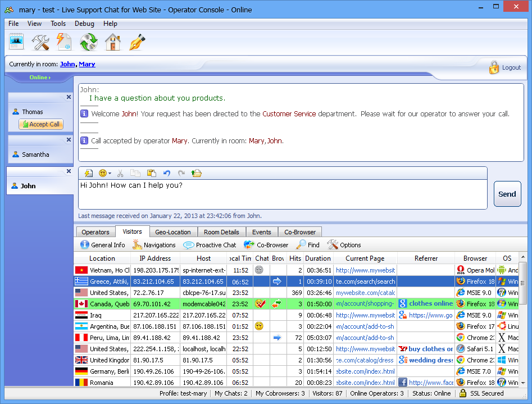532x404 pixels.
Task: Click the monitor screen toolbar icon
Action: click(x=16, y=42)
